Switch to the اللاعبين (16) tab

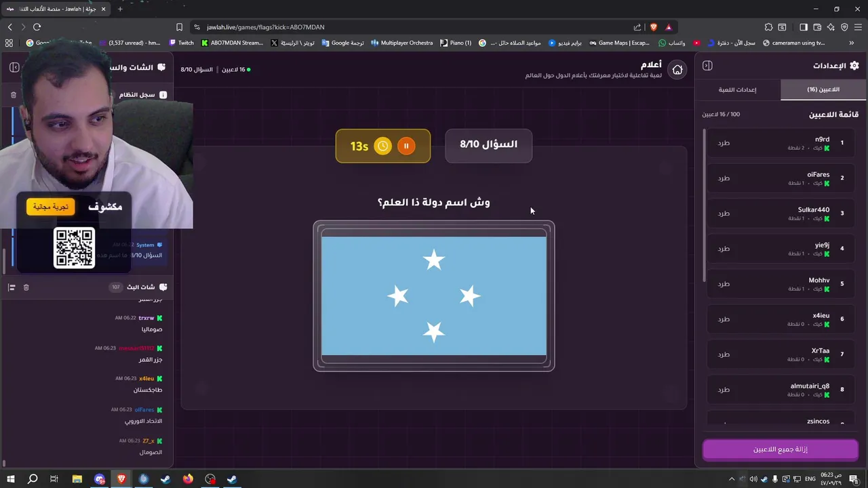[823, 89]
